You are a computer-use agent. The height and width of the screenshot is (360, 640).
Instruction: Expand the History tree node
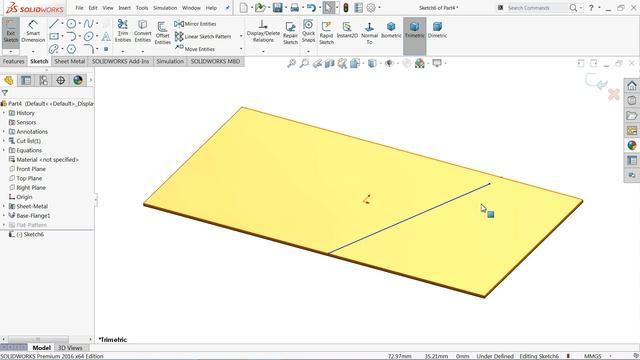point(4,113)
